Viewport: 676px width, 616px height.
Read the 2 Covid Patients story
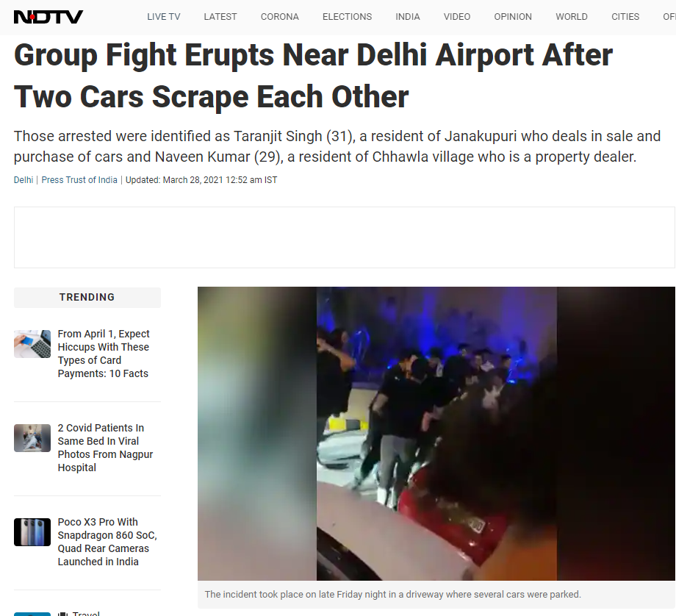coord(105,448)
